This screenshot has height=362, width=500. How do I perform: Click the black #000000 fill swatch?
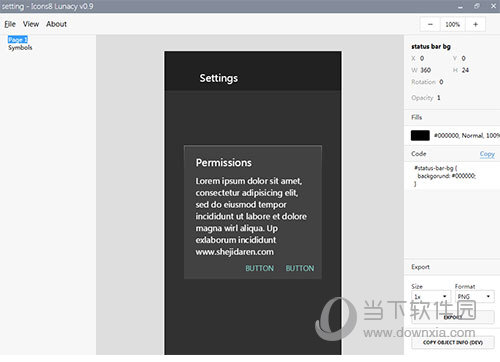point(420,135)
